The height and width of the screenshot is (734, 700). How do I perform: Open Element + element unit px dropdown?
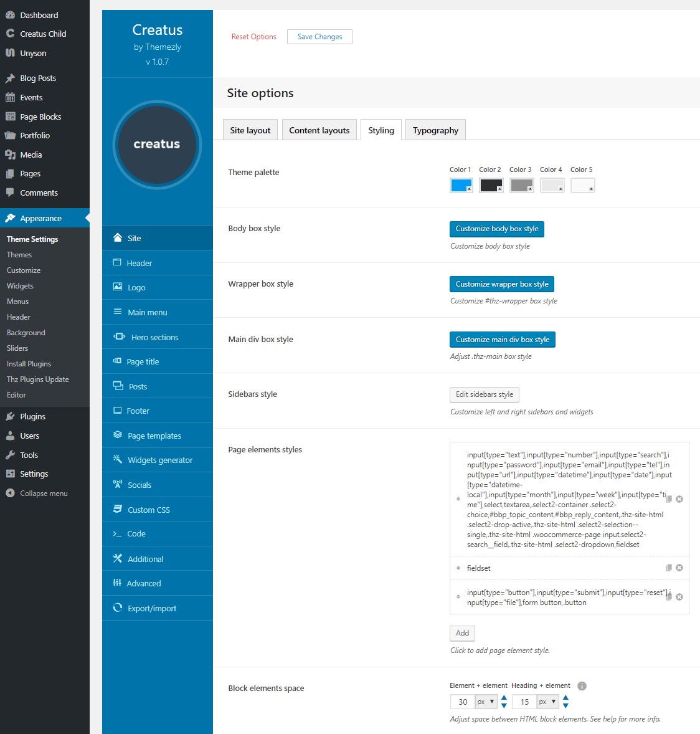(486, 702)
